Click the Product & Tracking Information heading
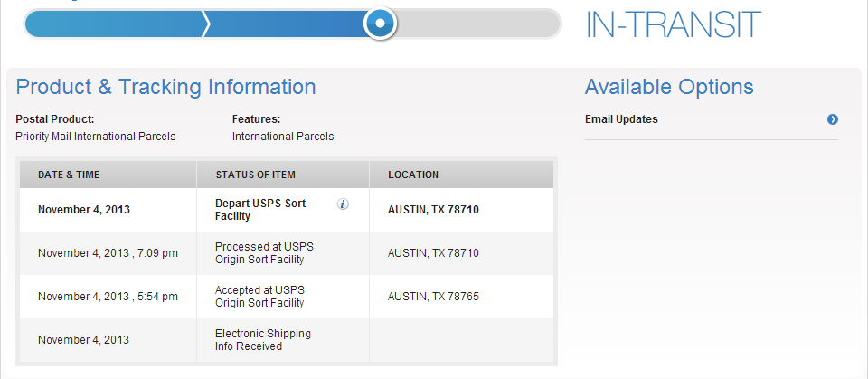 tap(166, 87)
